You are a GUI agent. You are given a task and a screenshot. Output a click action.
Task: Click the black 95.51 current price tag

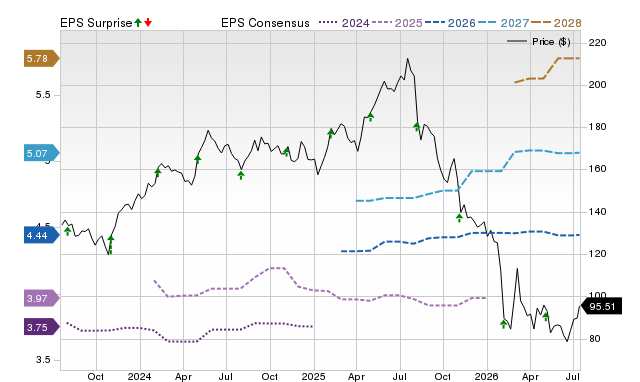[601, 306]
